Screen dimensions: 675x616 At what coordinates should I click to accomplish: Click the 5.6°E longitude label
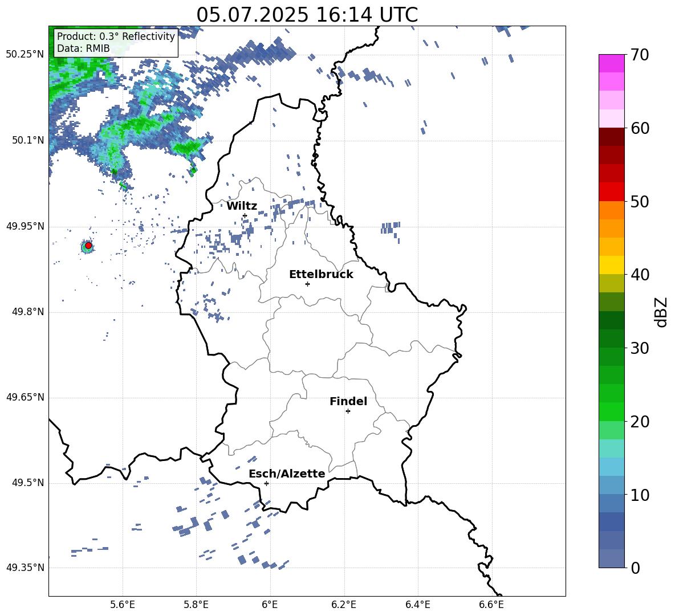pyautogui.click(x=123, y=605)
